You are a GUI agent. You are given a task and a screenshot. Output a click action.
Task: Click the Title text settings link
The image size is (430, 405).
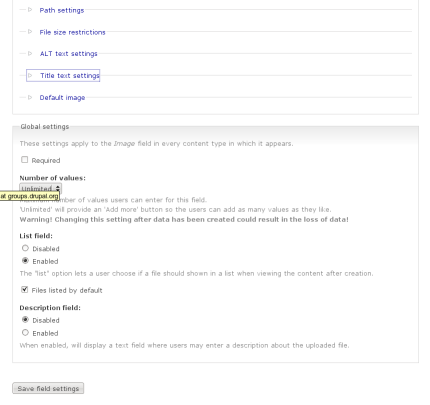click(x=70, y=76)
